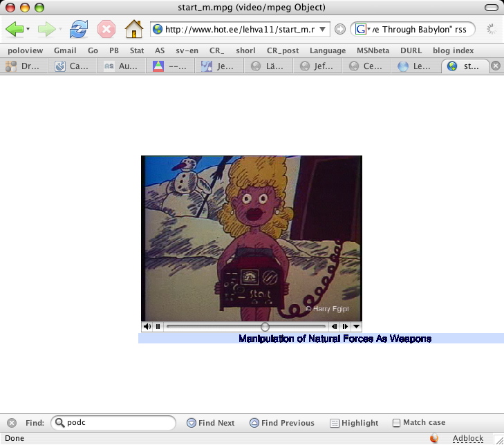
Task: Switch to the Je... tab
Action: pyautogui.click(x=220, y=66)
